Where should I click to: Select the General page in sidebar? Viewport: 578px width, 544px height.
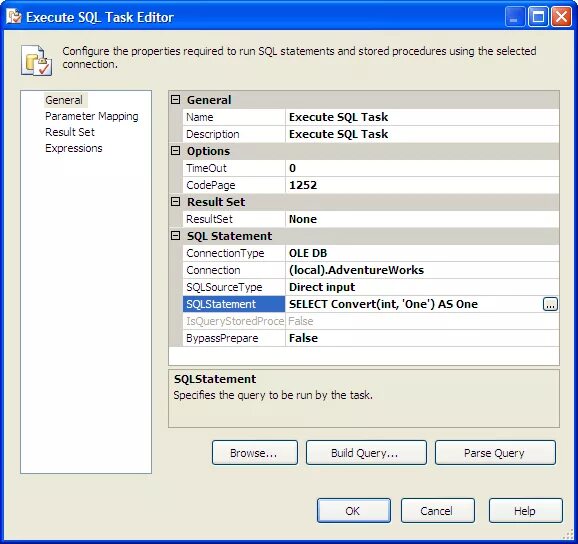64,100
